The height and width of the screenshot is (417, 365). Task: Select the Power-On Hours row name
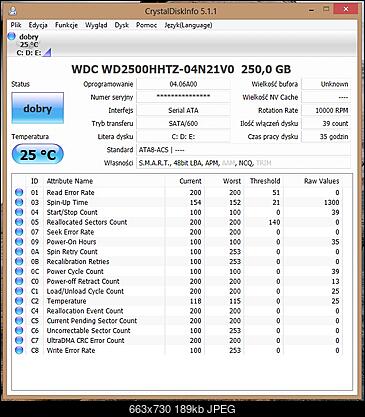coord(71,242)
